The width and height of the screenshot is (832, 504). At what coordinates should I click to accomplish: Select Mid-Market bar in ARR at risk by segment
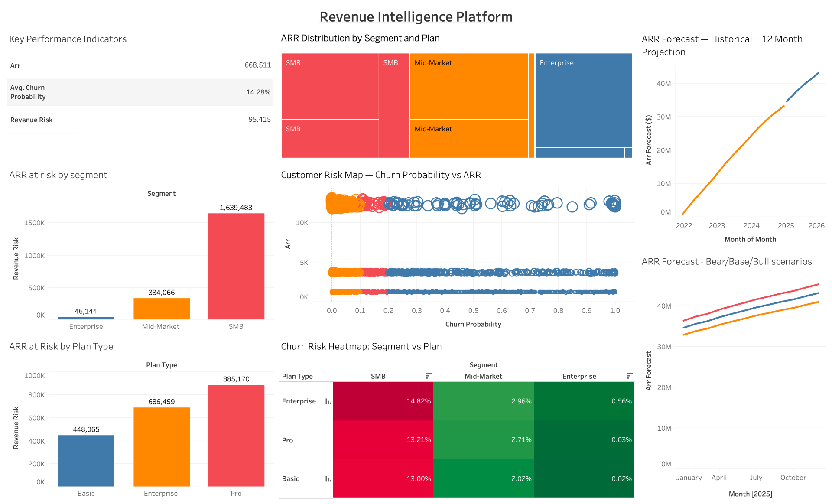click(161, 309)
